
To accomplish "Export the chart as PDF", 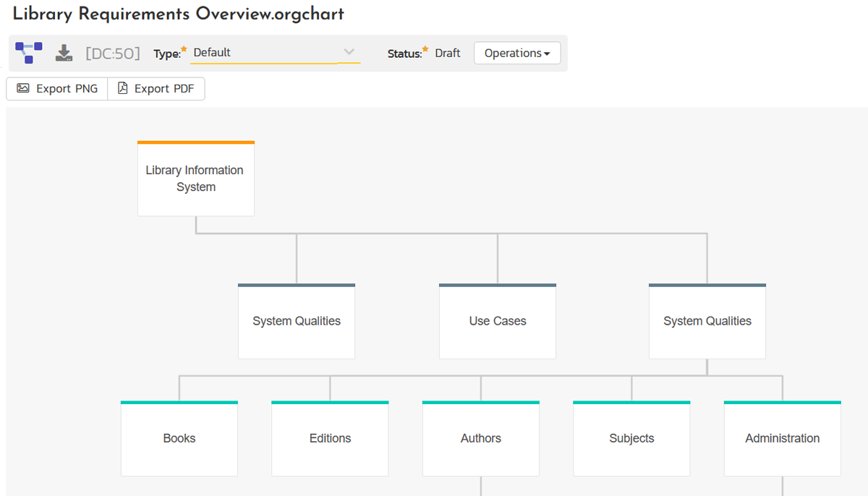I will pos(156,89).
